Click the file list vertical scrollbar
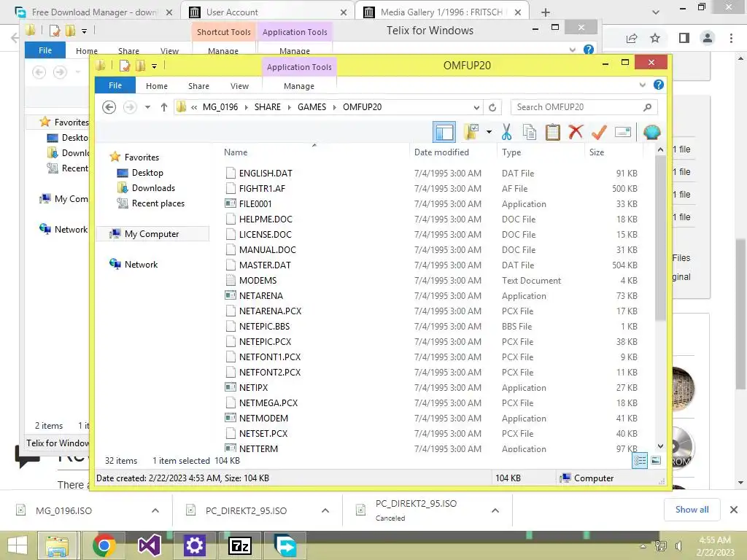 pos(660,238)
